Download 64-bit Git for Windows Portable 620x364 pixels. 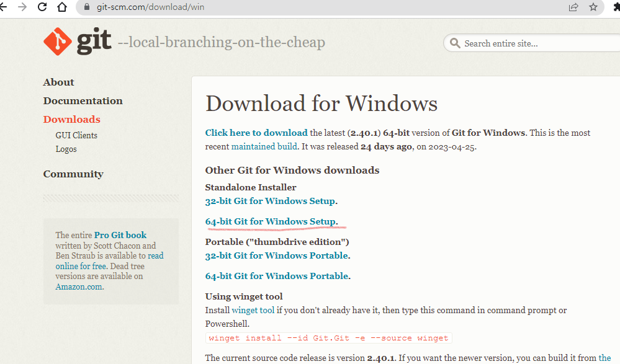(x=277, y=277)
